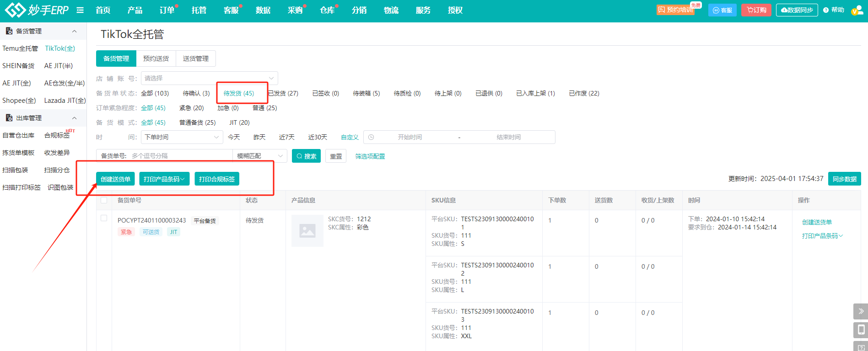Click the 订购 cart button
This screenshot has height=351, width=868.
[x=756, y=10]
